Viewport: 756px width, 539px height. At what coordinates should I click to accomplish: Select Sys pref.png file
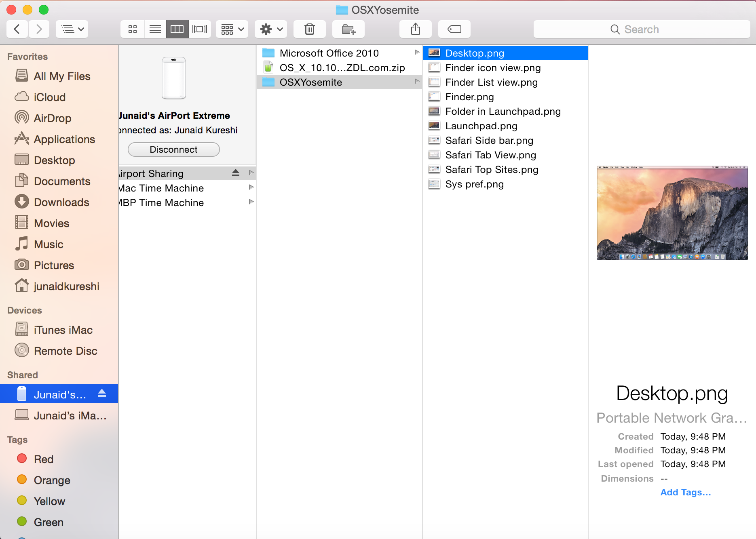pos(505,184)
